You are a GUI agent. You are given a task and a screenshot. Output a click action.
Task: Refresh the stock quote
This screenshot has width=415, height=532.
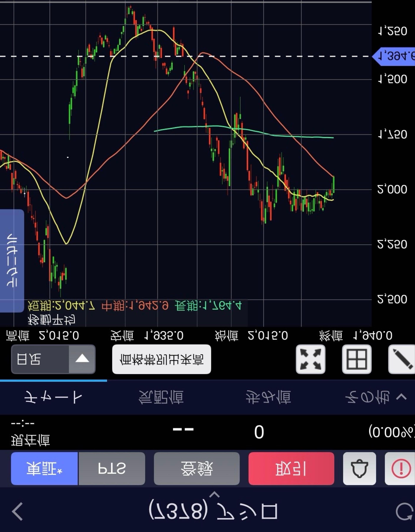pyautogui.click(x=405, y=512)
